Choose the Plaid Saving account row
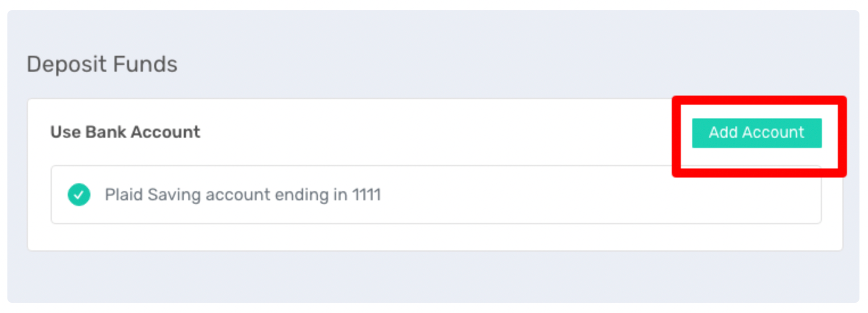This screenshot has height=313, width=868. (x=436, y=195)
